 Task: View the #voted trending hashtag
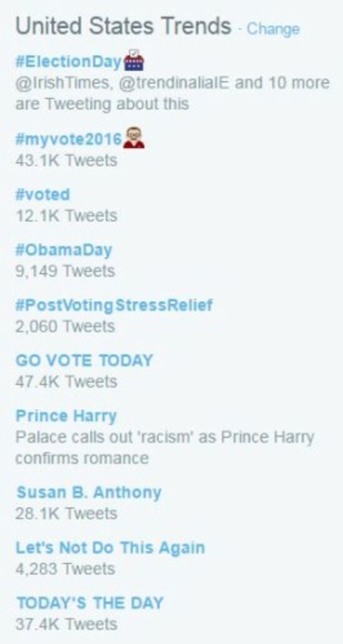pyautogui.click(x=43, y=194)
